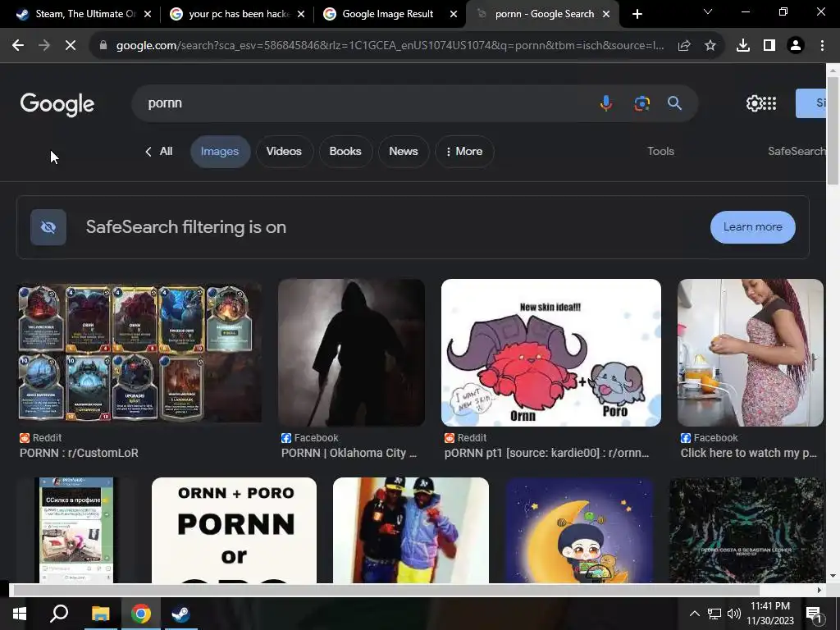Bookmark this page with the star icon
Image resolution: width=840 pixels, height=630 pixels.
coord(710,46)
